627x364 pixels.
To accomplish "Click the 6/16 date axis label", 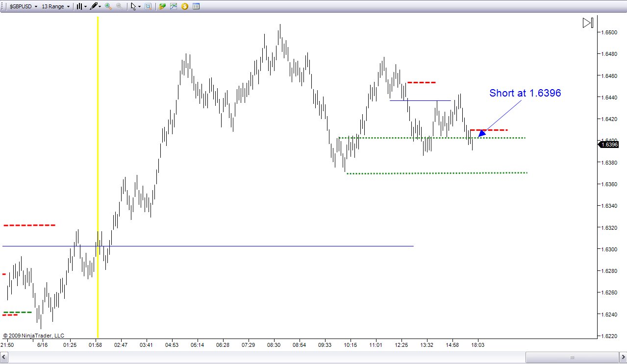I will pos(42,345).
